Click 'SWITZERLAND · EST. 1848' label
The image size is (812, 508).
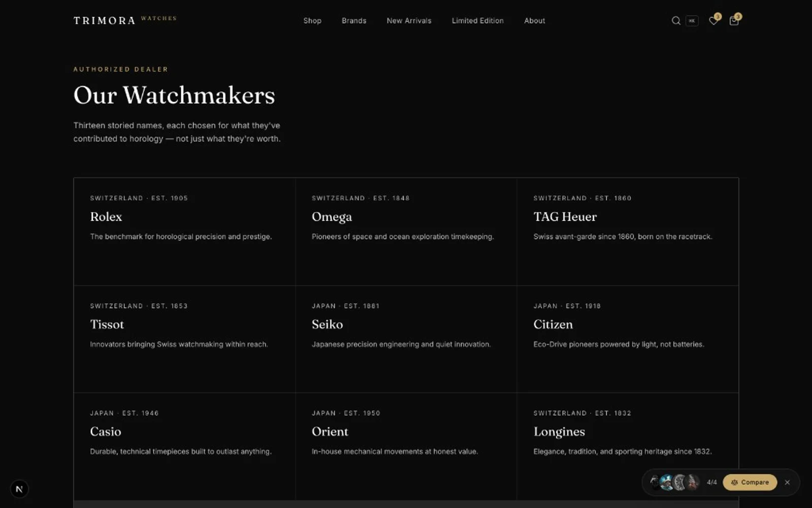pyautogui.click(x=360, y=198)
